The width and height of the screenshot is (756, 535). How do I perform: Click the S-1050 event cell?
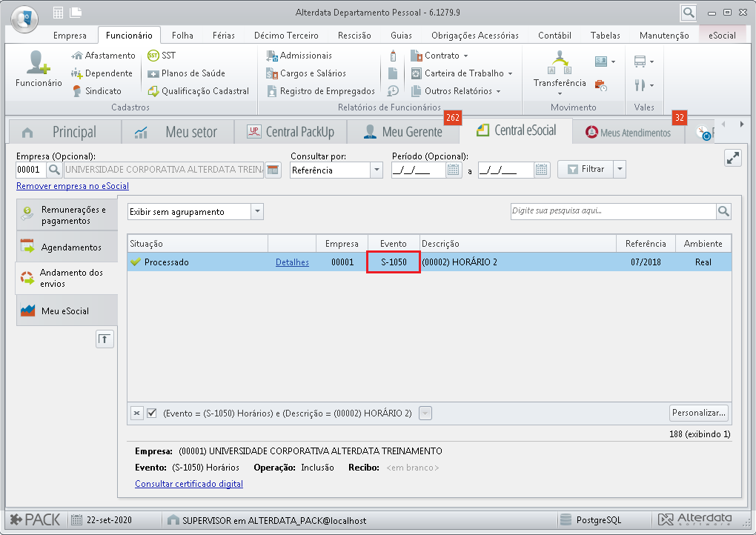click(394, 262)
